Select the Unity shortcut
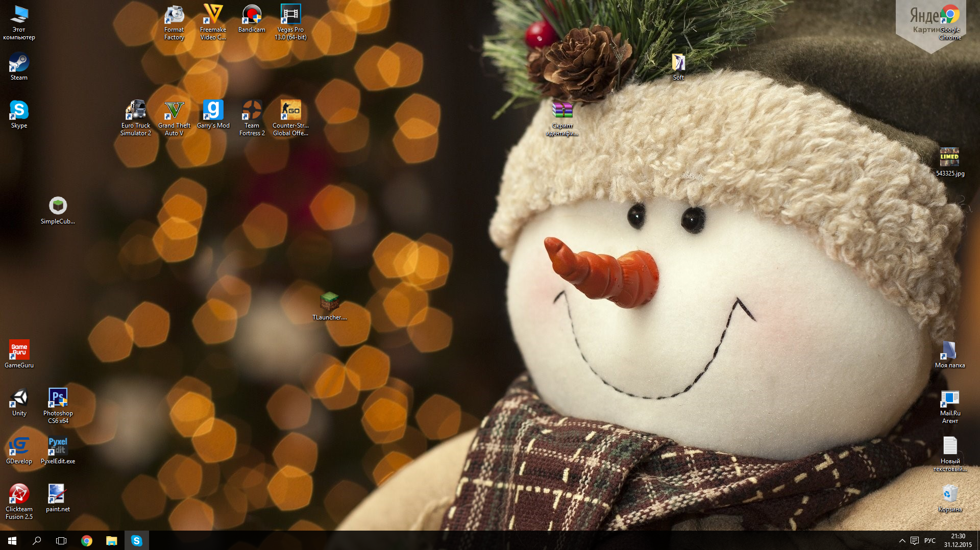The width and height of the screenshot is (980, 550). [19, 403]
